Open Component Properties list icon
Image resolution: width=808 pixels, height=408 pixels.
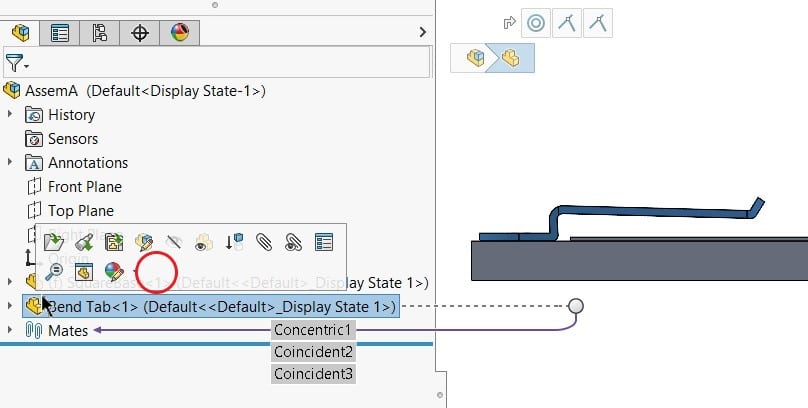(323, 241)
